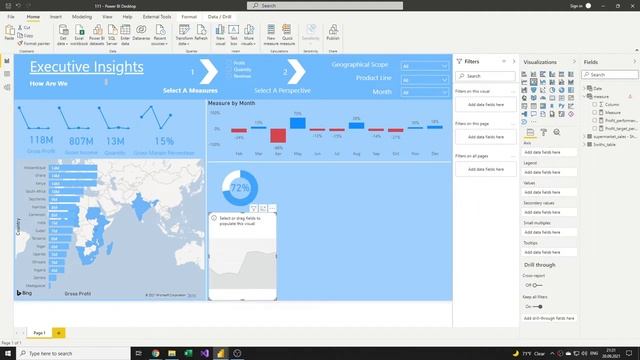Switch to the Insert ribbon tab
This screenshot has height=360, width=640.
tap(56, 17)
